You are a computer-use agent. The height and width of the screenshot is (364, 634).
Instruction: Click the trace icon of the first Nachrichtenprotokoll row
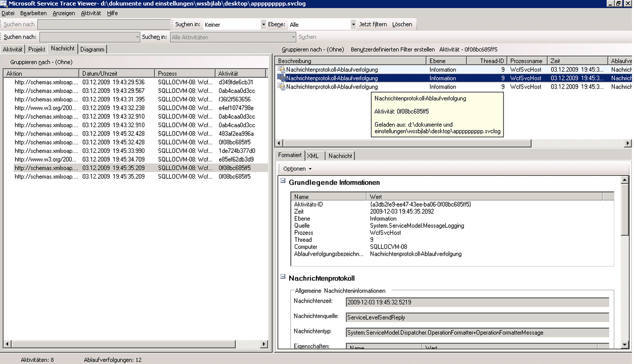(281, 70)
